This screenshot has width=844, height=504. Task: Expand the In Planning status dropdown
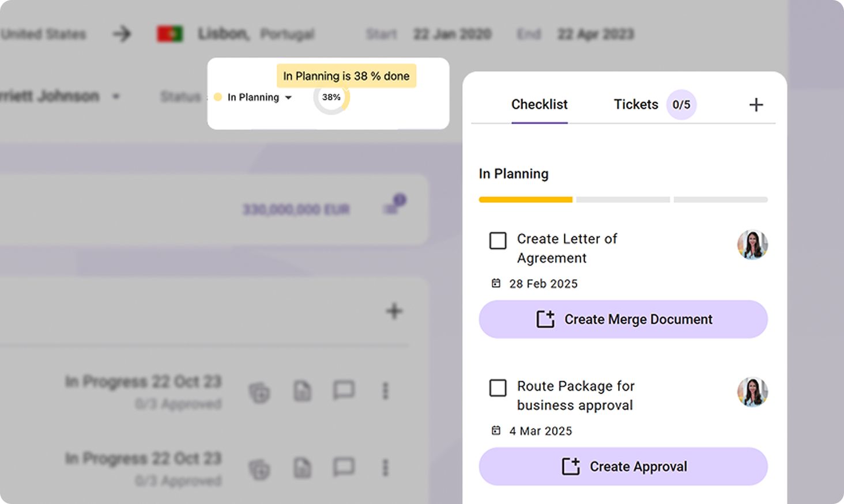[288, 97]
